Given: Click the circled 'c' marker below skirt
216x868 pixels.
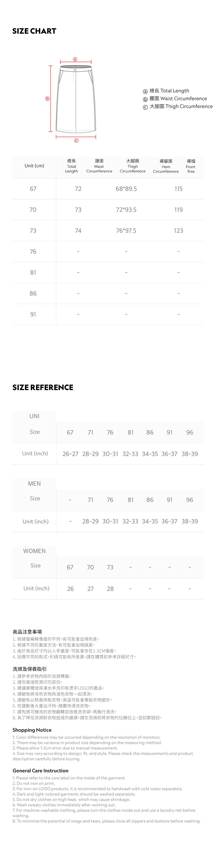Looking at the screenshot, I should pos(76,141).
